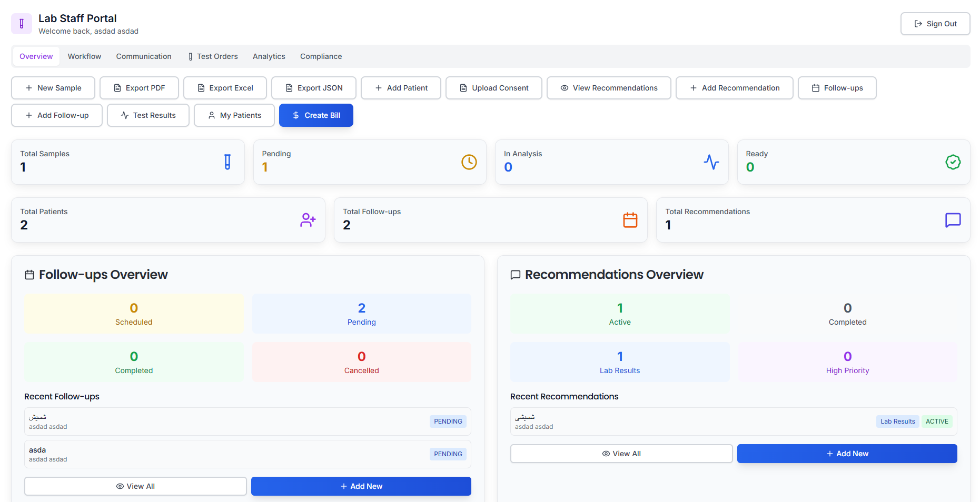
Task: Click the test tube logo icon
Action: (22, 24)
